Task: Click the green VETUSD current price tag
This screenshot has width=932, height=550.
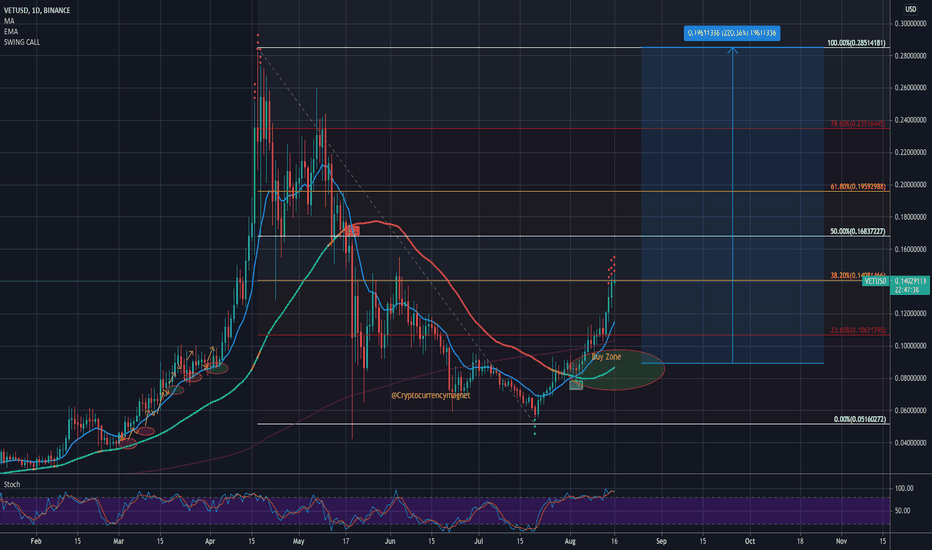Action: coord(876,281)
